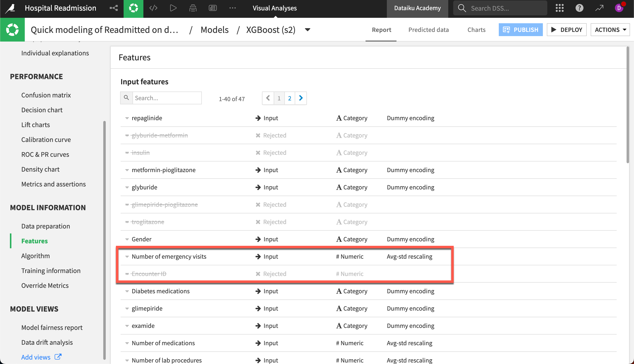Image resolution: width=634 pixels, height=364 pixels.
Task: Go to page 2 of input features
Action: (290, 98)
